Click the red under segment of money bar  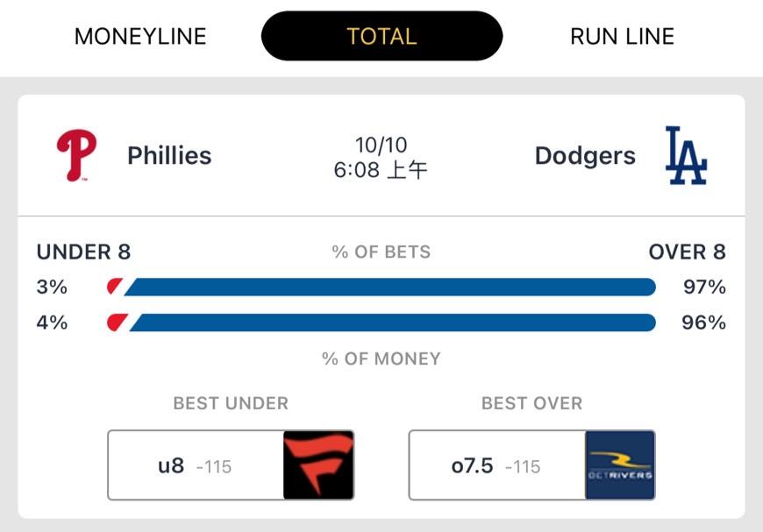[x=117, y=323]
